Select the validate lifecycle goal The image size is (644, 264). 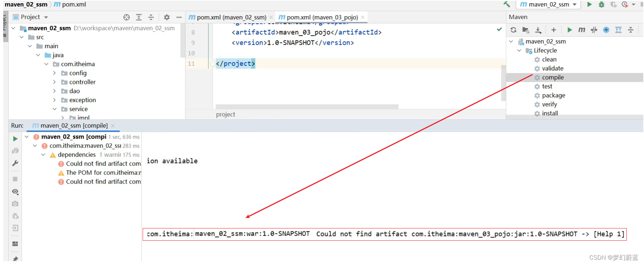553,68
